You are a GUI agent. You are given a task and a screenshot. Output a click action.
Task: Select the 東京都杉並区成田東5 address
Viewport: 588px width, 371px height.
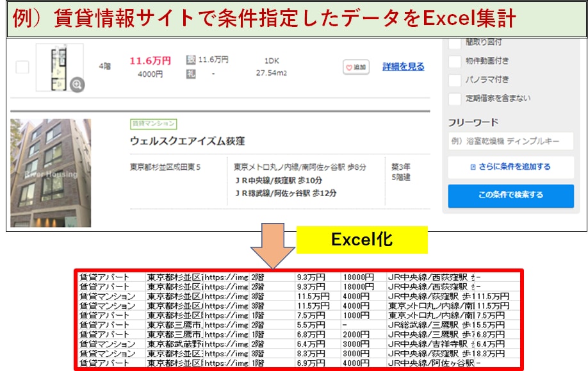(x=165, y=167)
